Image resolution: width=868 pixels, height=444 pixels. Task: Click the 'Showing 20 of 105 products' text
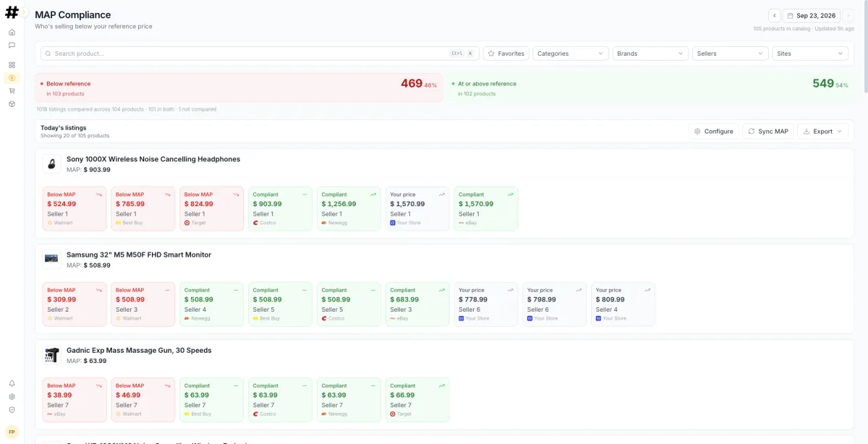point(75,136)
